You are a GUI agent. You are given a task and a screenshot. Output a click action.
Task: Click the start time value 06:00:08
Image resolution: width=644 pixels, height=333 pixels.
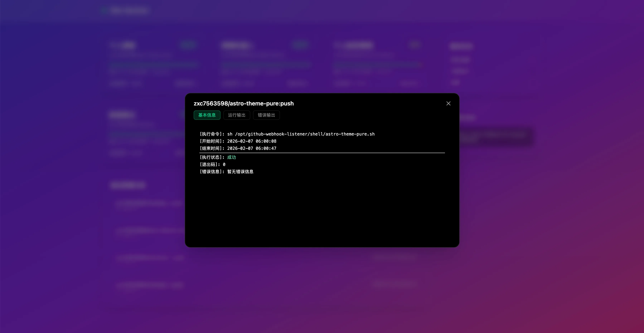click(266, 141)
